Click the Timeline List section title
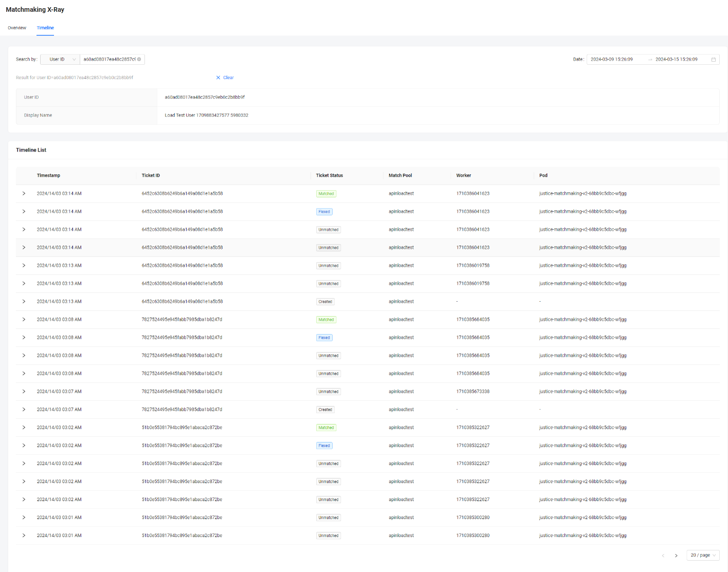Image resolution: width=728 pixels, height=572 pixels. 31,150
